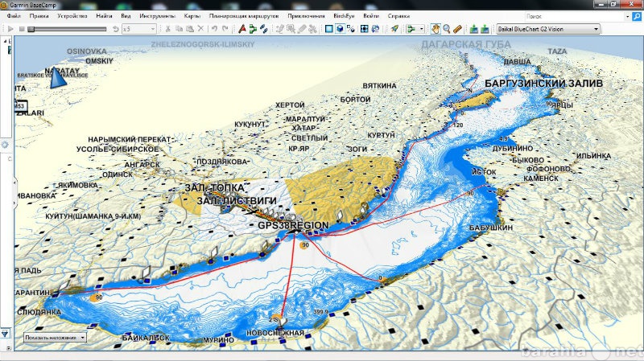Image resolution: width=644 pixels, height=361 pixels.
Task: Click the БАБУШКИН map label
Action: coord(491,228)
